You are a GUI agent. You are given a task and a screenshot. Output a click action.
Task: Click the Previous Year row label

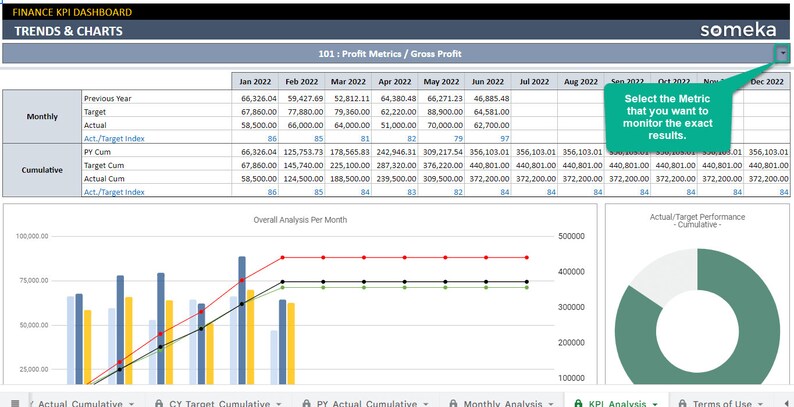point(107,98)
